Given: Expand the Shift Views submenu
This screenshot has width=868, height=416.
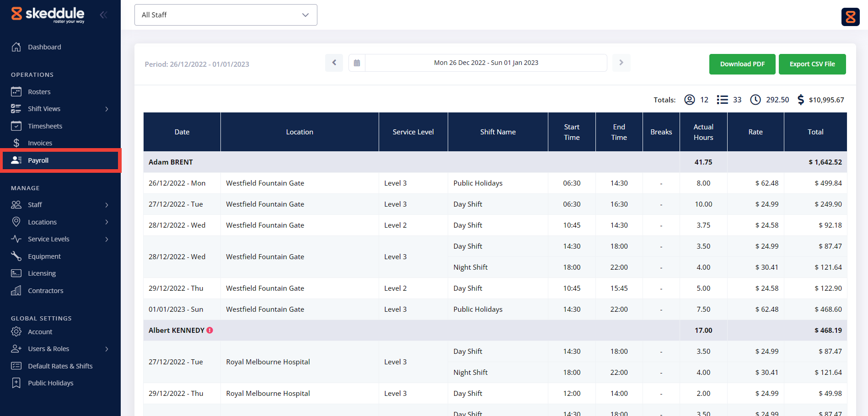Looking at the screenshot, I should [x=107, y=109].
